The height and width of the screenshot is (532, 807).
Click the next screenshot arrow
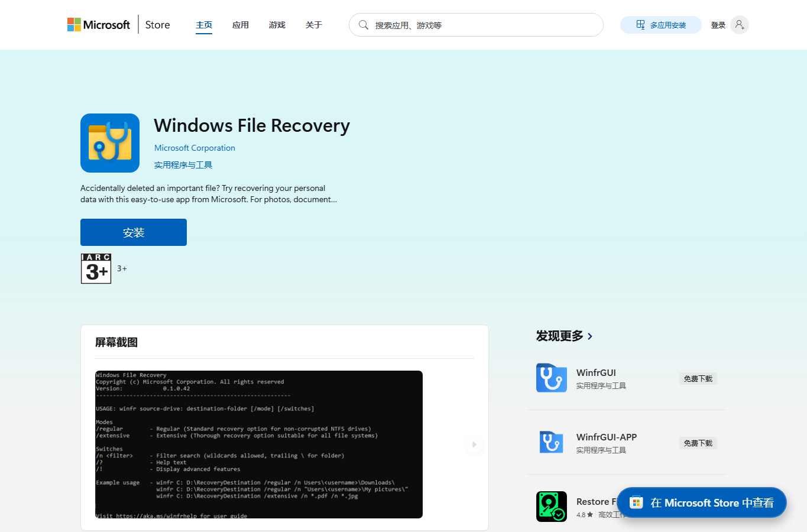click(474, 445)
